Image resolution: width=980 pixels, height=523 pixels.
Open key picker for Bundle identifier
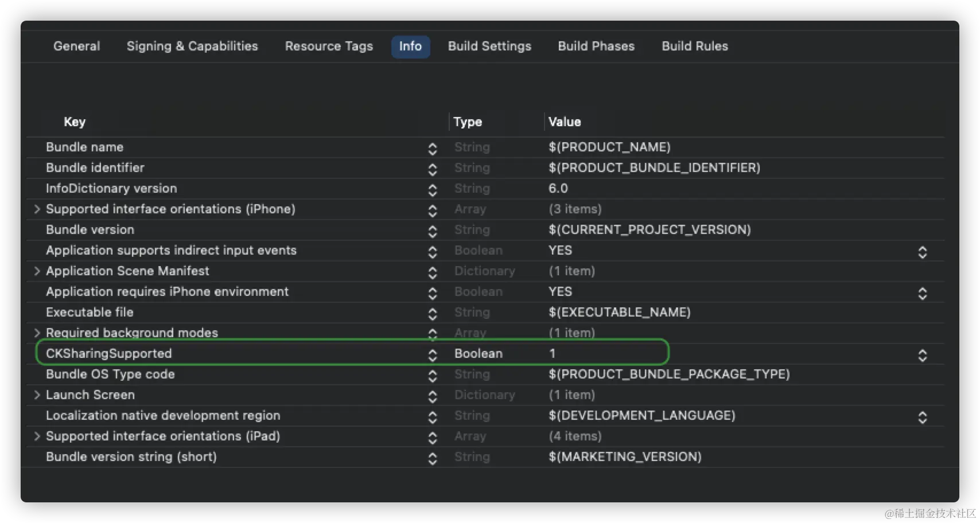pos(433,169)
